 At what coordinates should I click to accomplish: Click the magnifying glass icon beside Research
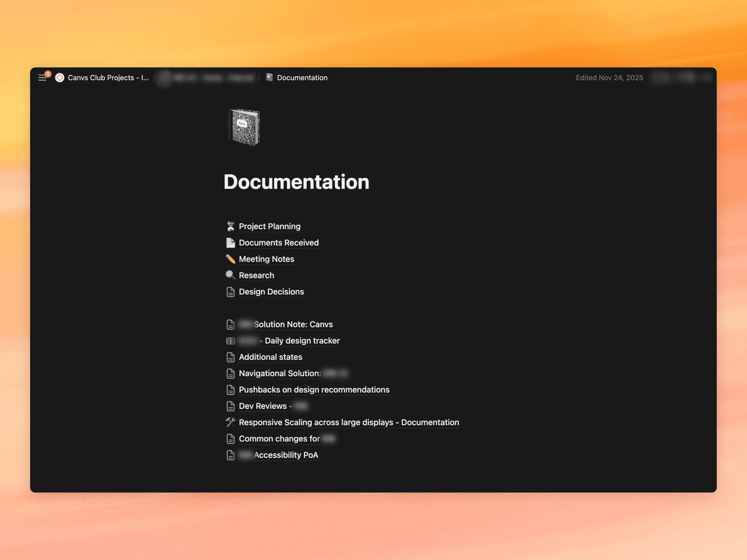pyautogui.click(x=231, y=275)
